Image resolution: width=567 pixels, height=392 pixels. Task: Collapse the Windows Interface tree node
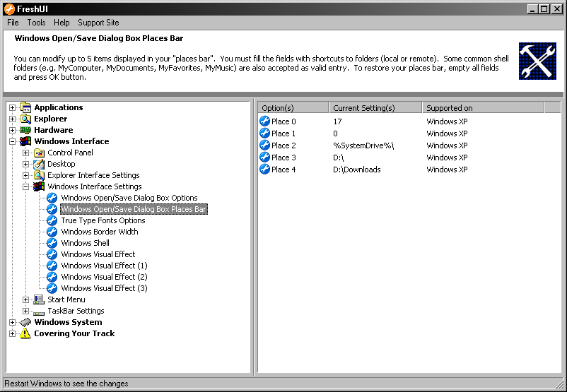(12, 142)
